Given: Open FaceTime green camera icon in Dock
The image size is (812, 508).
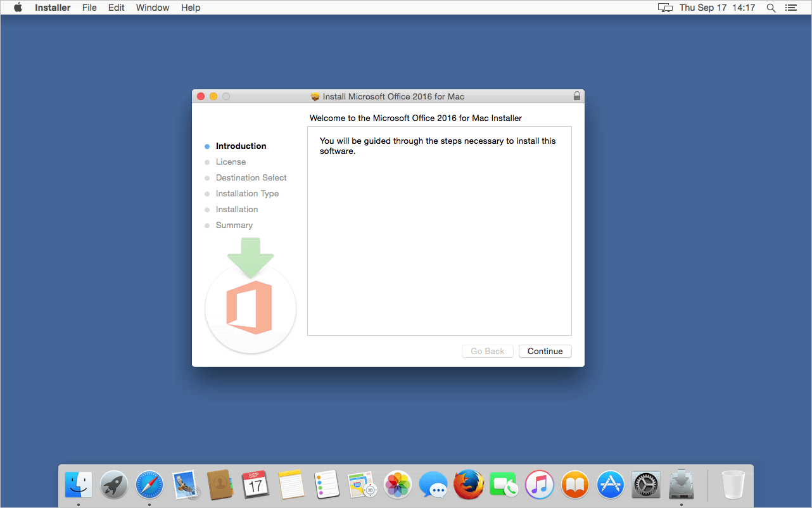Looking at the screenshot, I should pos(504,486).
